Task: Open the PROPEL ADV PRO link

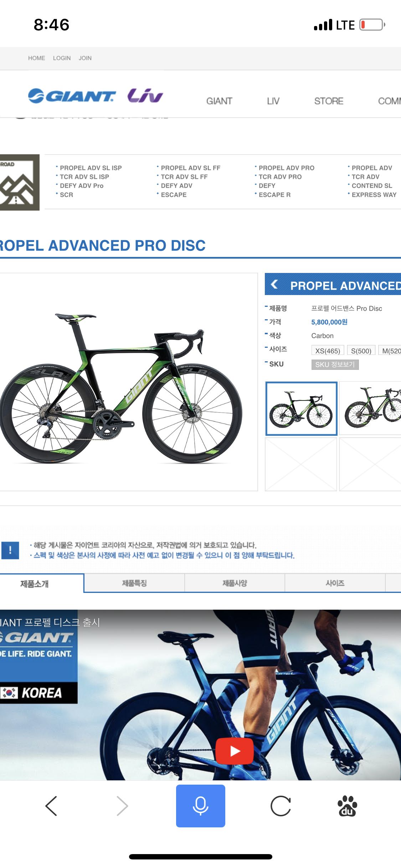Action: tap(287, 168)
